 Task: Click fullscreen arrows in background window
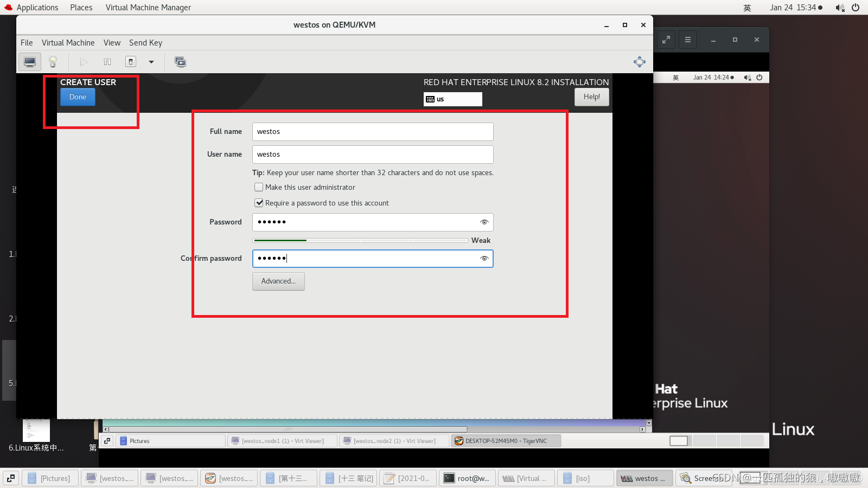pyautogui.click(x=666, y=40)
